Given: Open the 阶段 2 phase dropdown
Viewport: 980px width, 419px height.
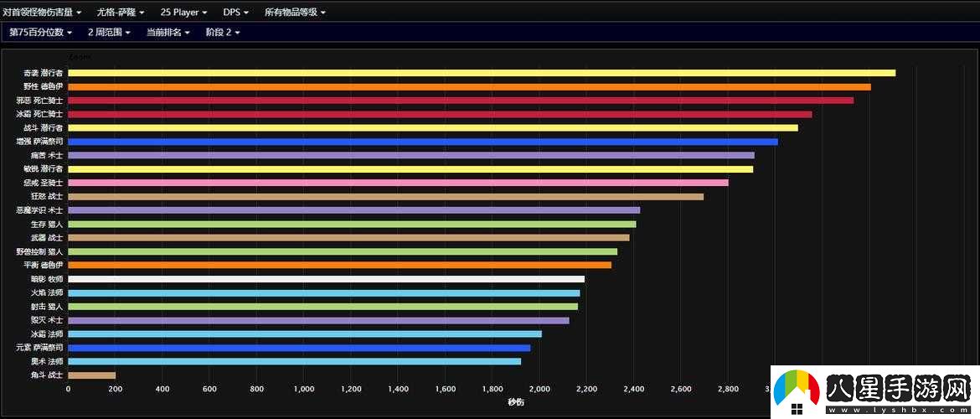Looking at the screenshot, I should click(x=223, y=32).
